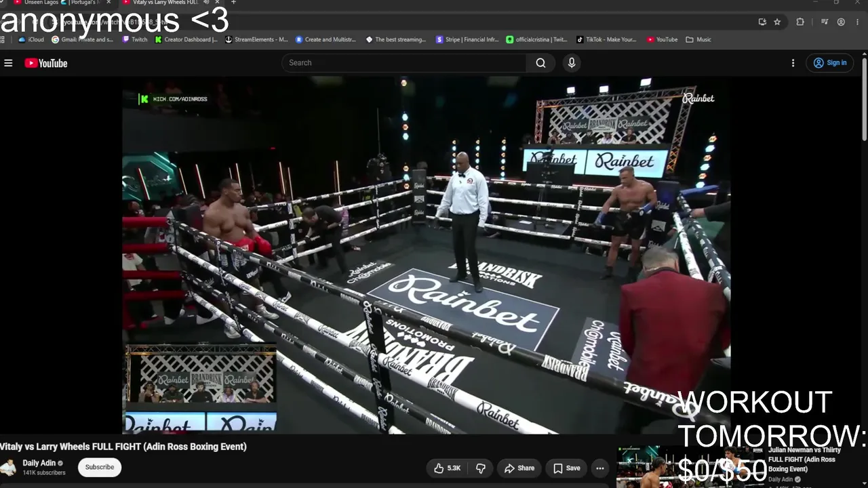
Task: Open the YouTube guide hamburger menu
Action: [x=8, y=63]
